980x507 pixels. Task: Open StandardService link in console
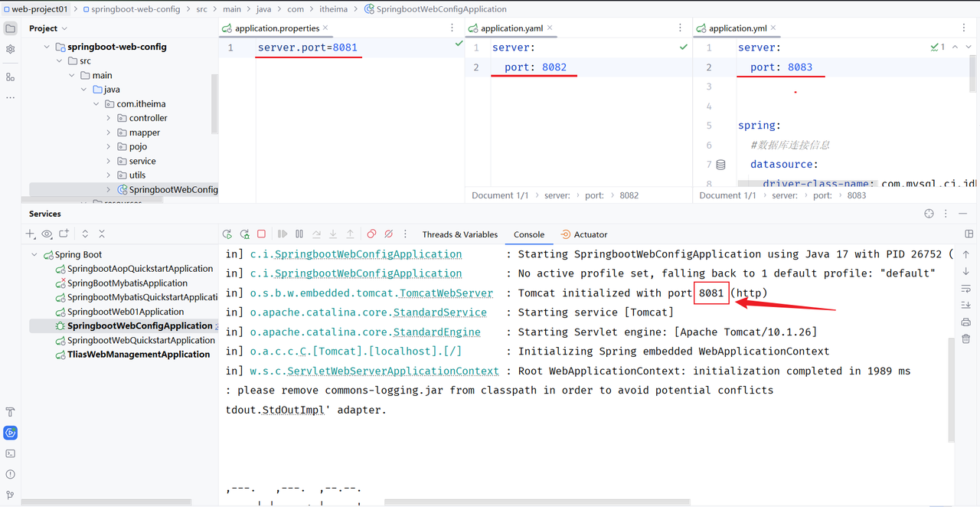(x=440, y=312)
